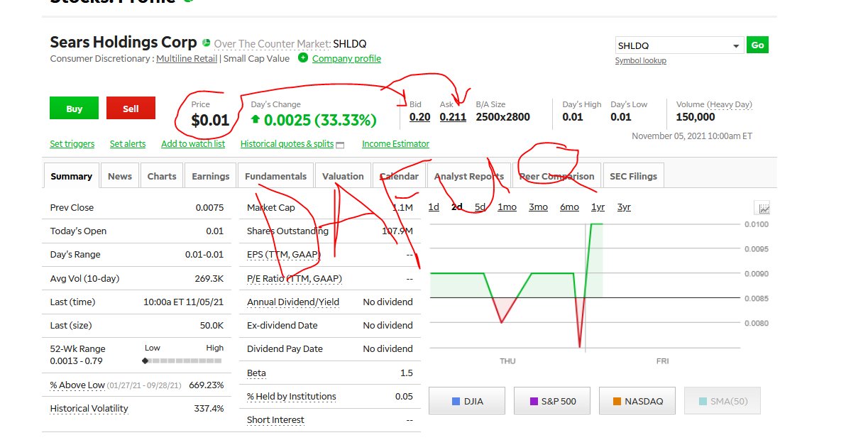Click the Volume (Heavy Day) label
Screen dimensions: 868x440
click(x=714, y=104)
